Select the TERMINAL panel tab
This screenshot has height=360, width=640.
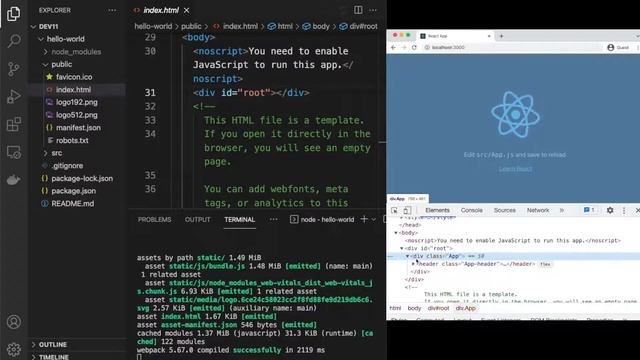tap(240, 220)
